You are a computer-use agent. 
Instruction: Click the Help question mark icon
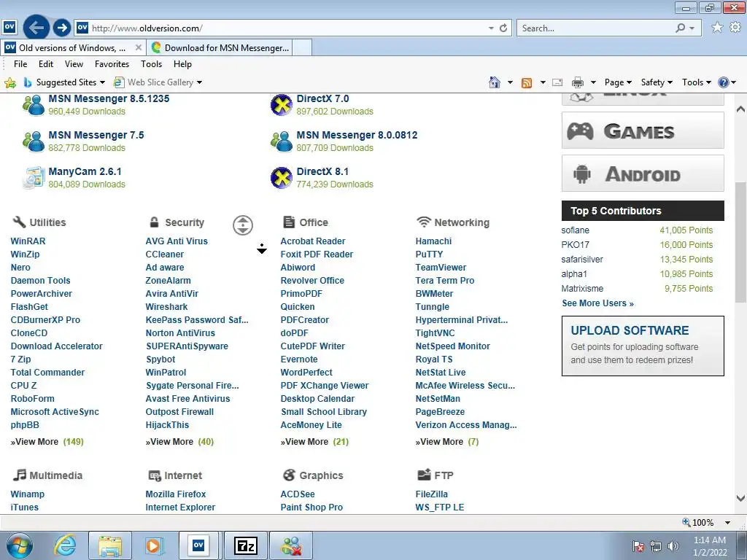click(x=723, y=82)
